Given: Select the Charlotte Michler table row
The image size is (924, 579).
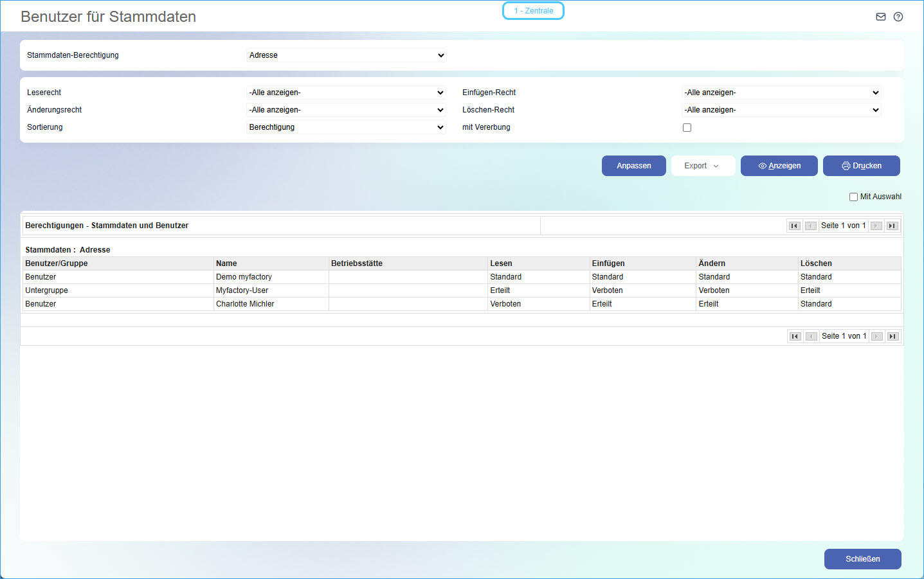Looking at the screenshot, I should [x=245, y=304].
